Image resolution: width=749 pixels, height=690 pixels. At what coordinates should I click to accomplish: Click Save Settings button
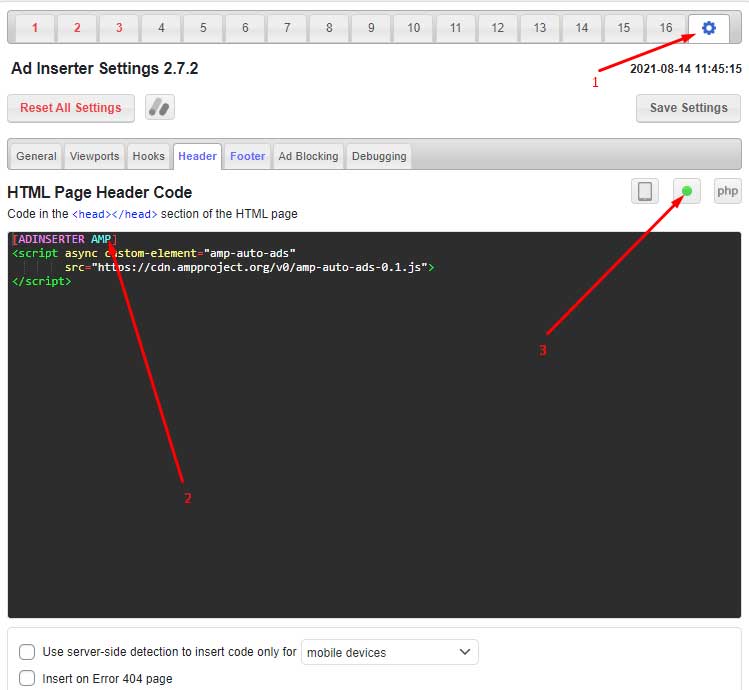pyautogui.click(x=688, y=108)
